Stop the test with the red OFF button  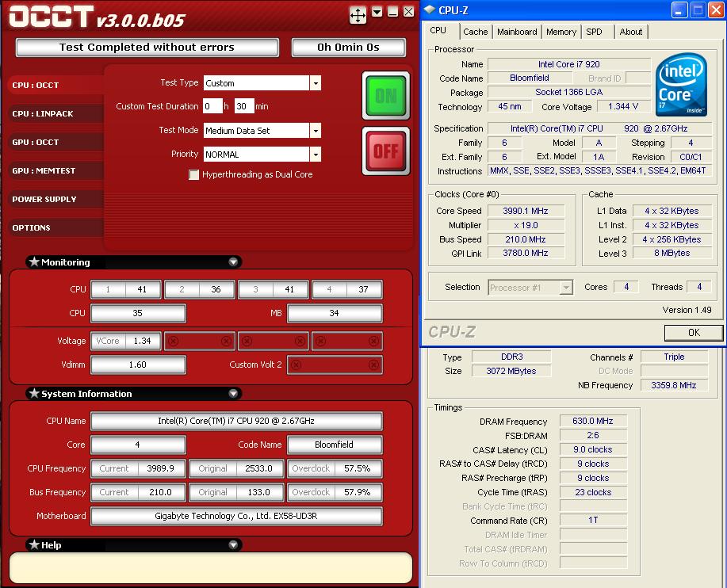(386, 151)
